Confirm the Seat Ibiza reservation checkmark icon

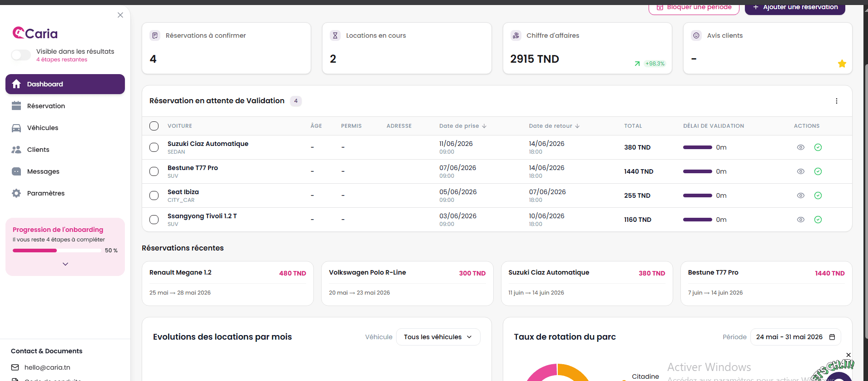click(x=818, y=196)
